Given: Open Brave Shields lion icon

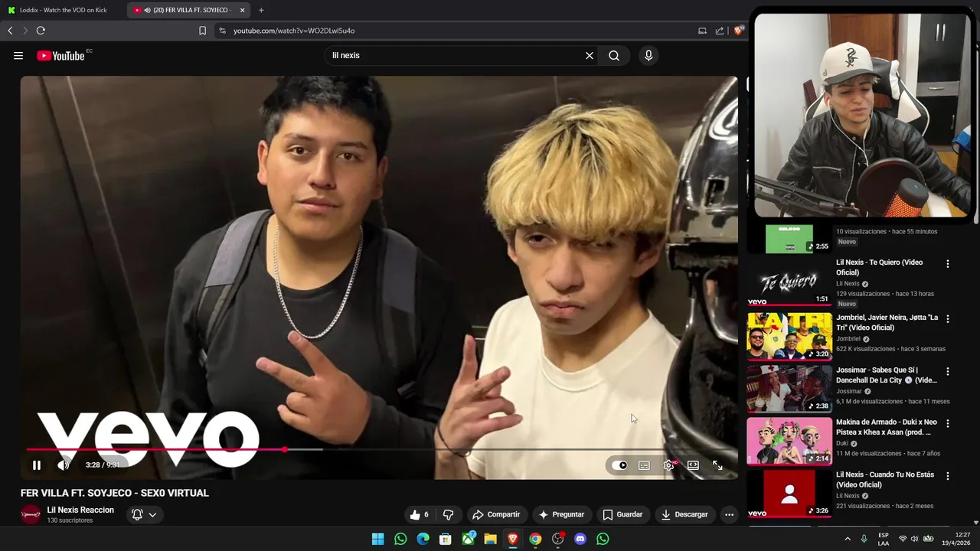Looking at the screenshot, I should pos(738,31).
